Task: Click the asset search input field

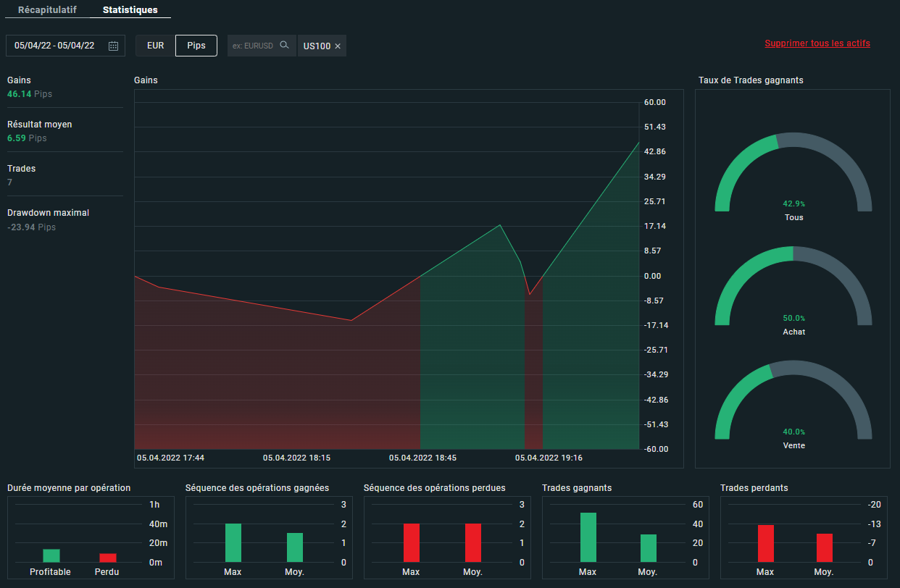Action: [x=253, y=46]
